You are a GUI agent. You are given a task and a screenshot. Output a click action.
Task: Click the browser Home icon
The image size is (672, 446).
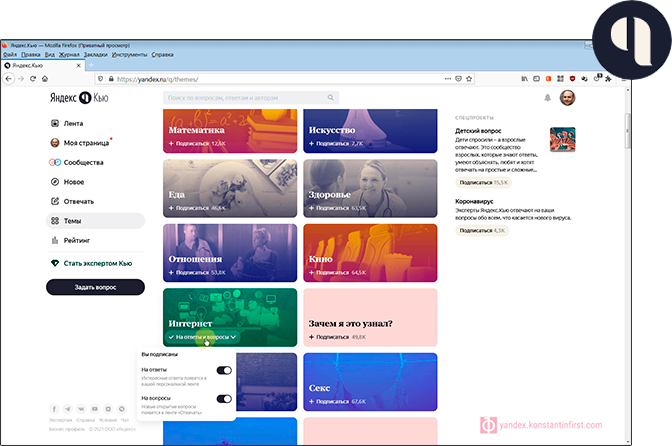tap(45, 79)
